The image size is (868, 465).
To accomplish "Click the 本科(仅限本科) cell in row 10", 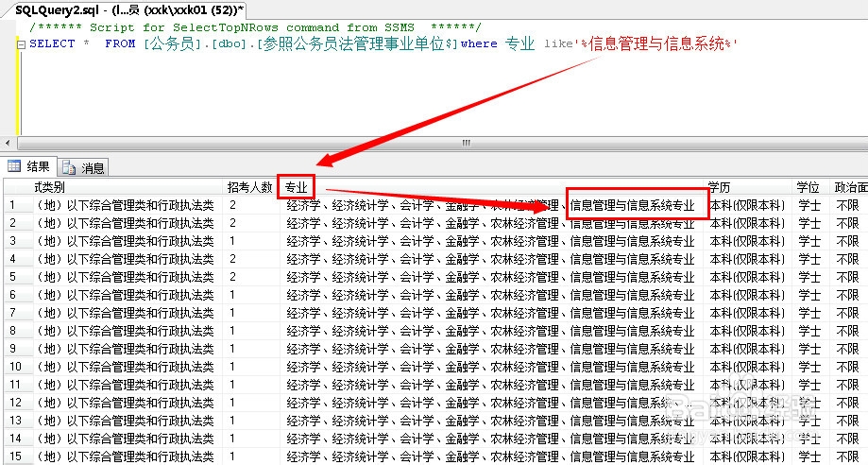I will click(x=748, y=367).
